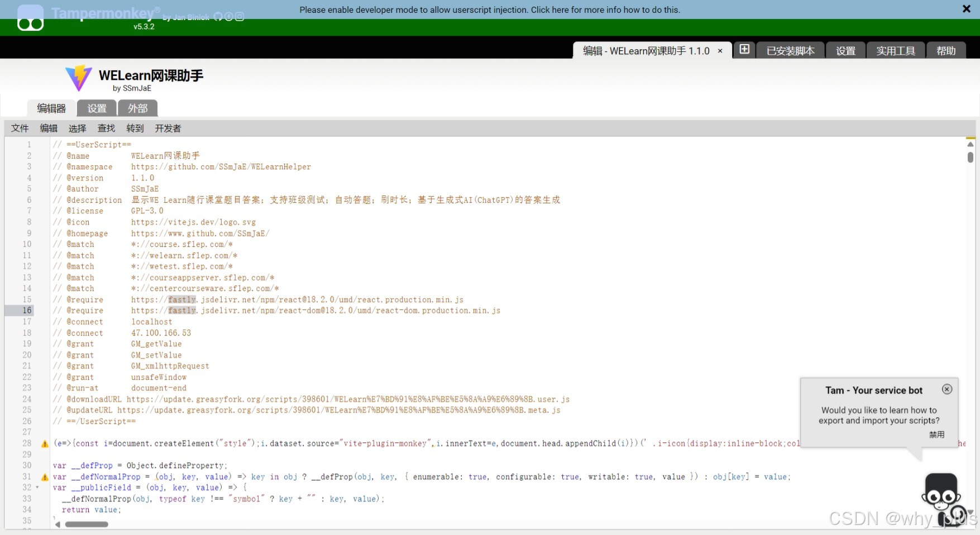Click the enable developer mode message
Image resolution: width=980 pixels, height=535 pixels.
click(490, 9)
